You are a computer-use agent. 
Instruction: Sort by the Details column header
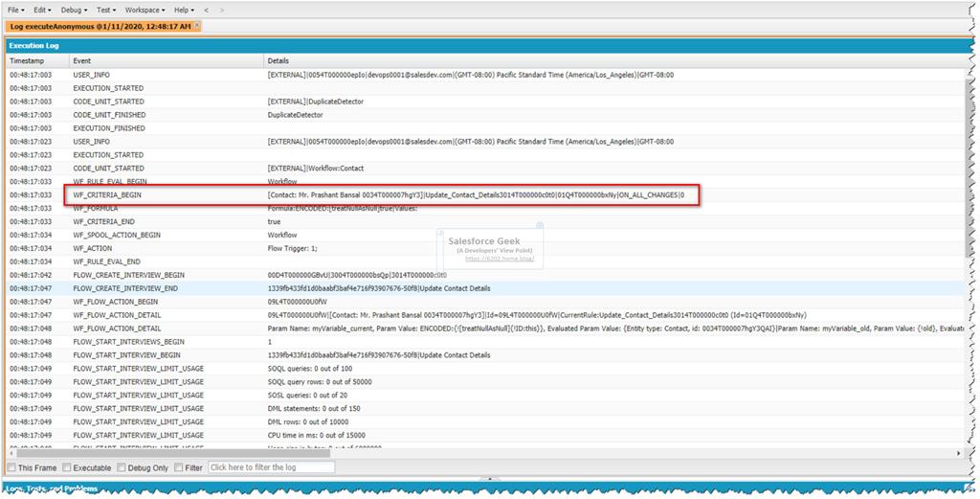point(615,61)
